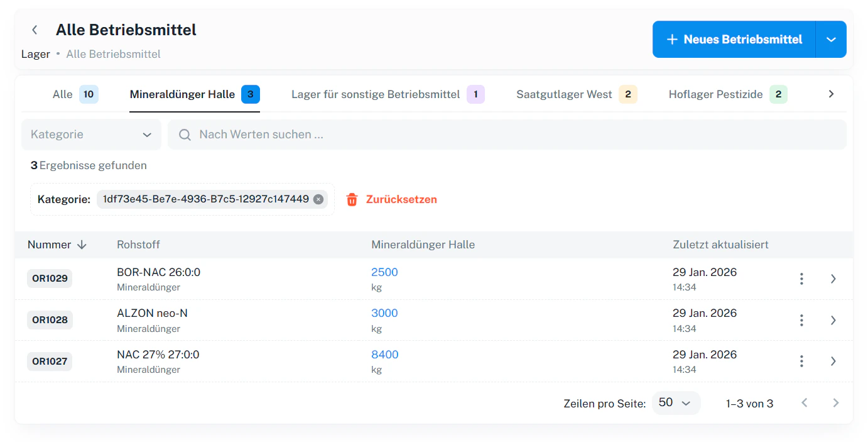Open the Zeilen pro Seite dropdown showing 50
This screenshot has height=442, width=868.
click(676, 403)
